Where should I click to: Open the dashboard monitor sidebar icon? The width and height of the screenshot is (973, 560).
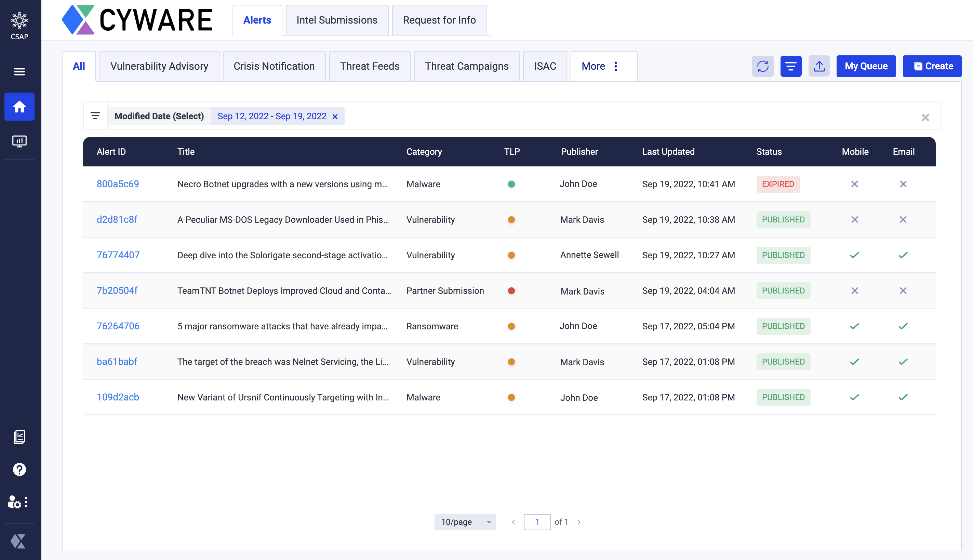(x=19, y=141)
